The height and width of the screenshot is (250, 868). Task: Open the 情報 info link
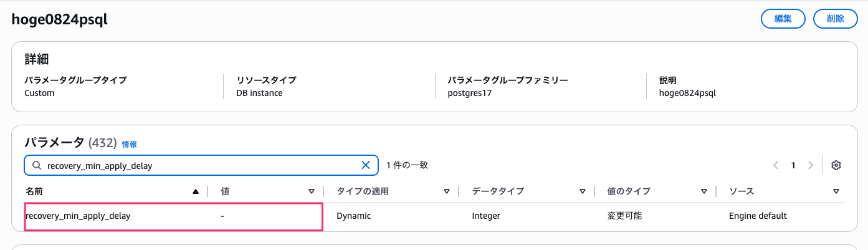(129, 144)
